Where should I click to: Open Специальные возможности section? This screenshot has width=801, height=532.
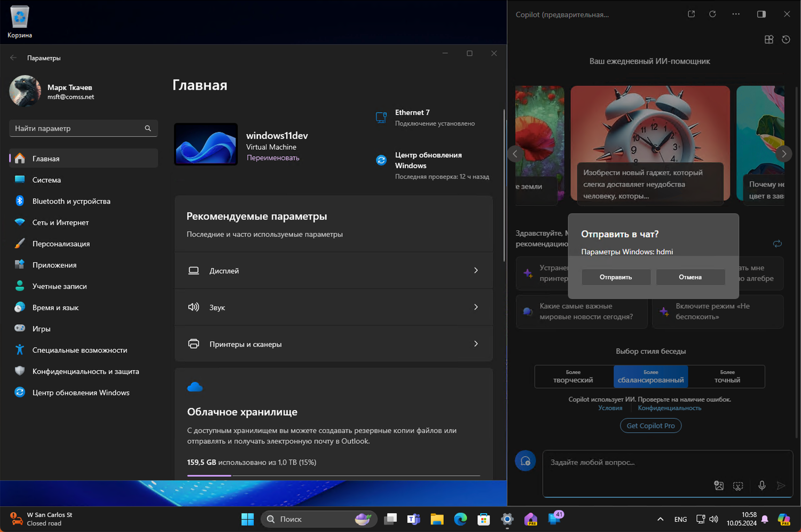[x=84, y=350]
